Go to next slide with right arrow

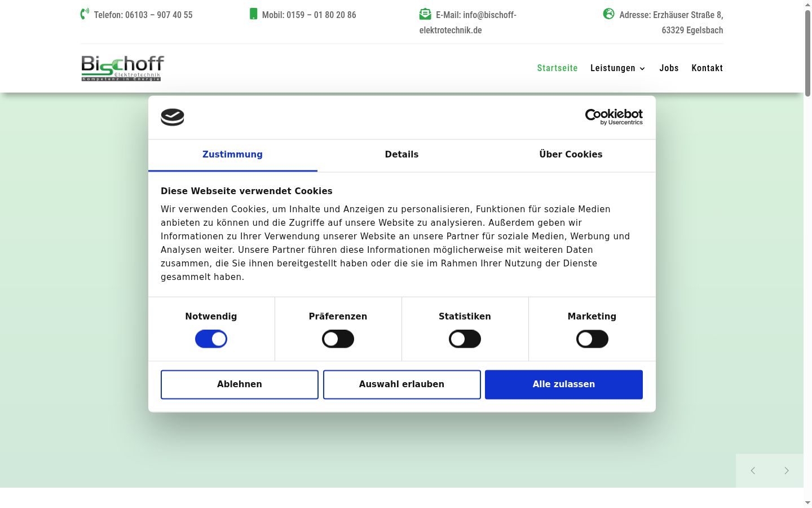tap(787, 471)
